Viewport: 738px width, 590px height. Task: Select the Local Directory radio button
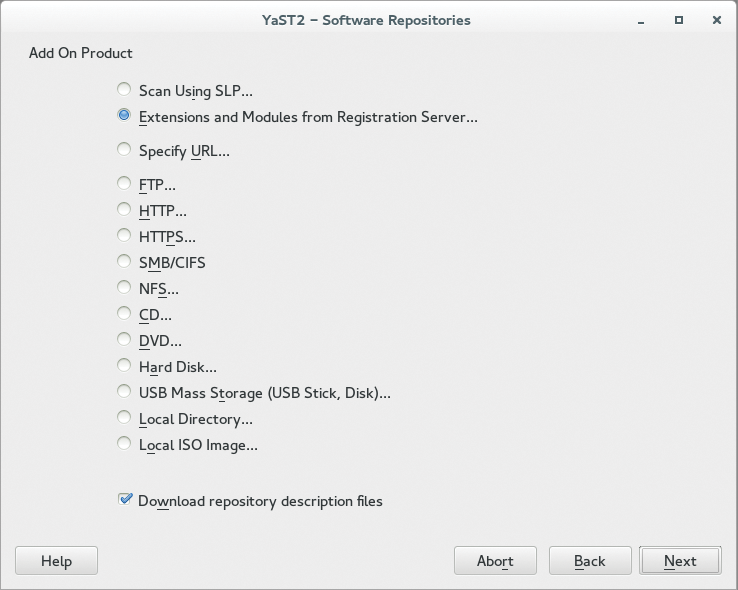124,418
